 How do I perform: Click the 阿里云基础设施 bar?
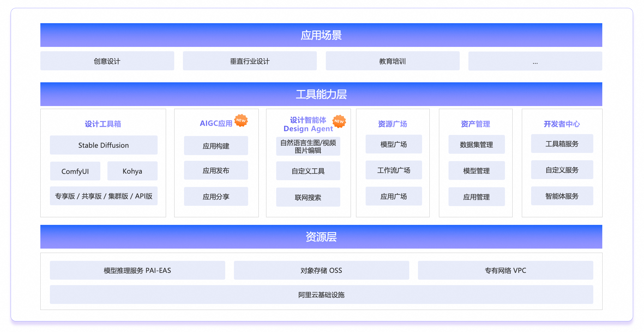(321, 295)
